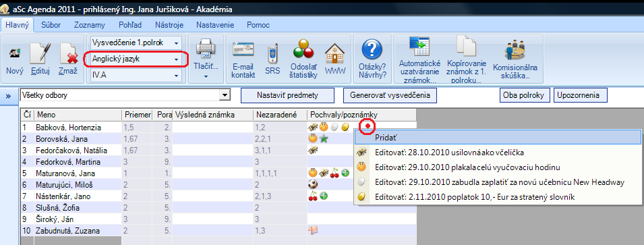644x245 pixels.
Task: Click green plus icon in Nástenkár row
Action: (324, 196)
